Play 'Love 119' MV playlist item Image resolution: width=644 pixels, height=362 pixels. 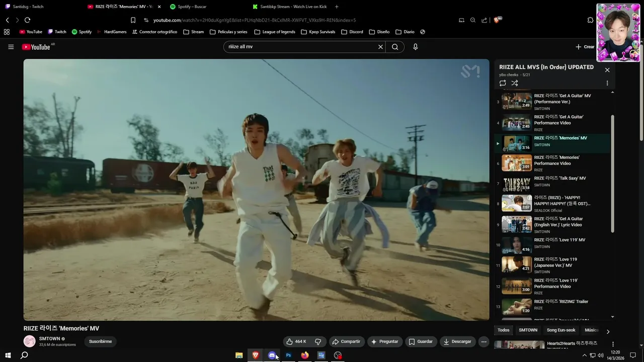(x=552, y=245)
